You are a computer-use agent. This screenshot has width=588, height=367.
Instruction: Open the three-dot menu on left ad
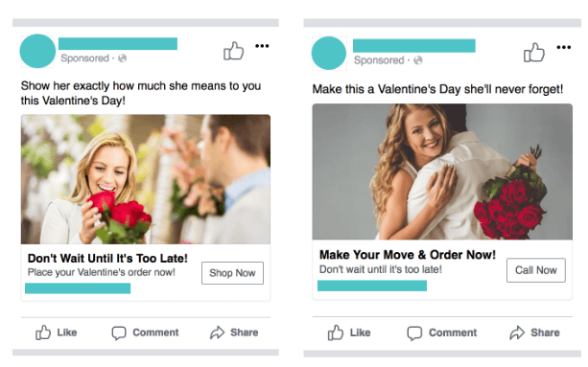262,46
